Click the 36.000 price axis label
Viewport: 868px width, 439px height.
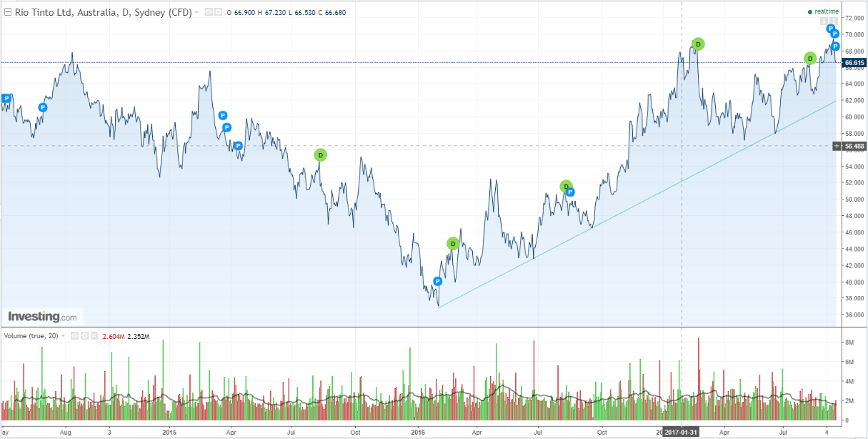coord(854,315)
